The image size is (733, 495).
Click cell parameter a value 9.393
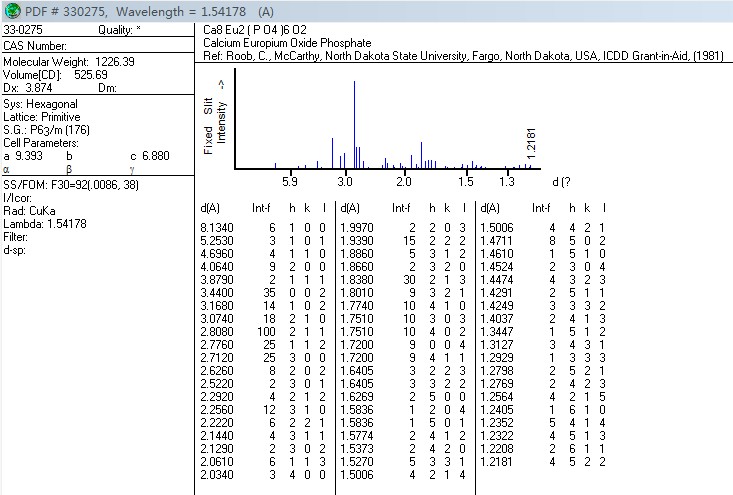[x=29, y=156]
